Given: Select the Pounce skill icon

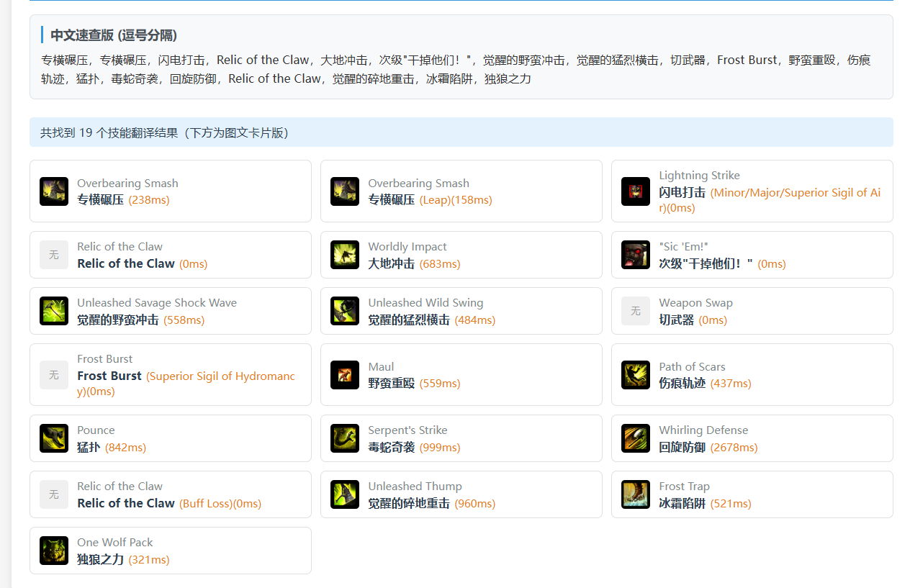Looking at the screenshot, I should click(53, 438).
